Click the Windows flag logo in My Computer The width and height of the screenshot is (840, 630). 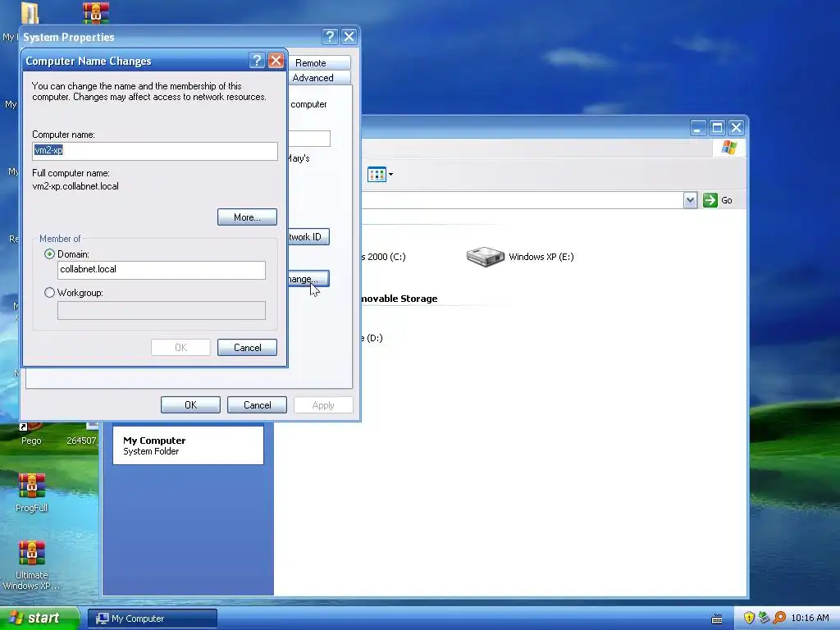(729, 148)
